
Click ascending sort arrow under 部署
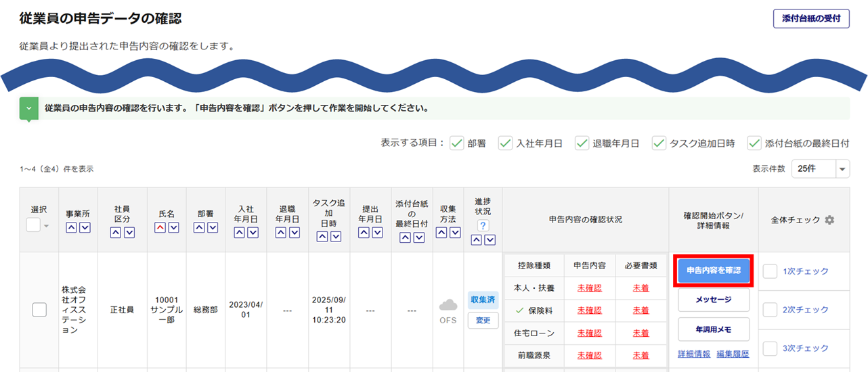pos(200,228)
